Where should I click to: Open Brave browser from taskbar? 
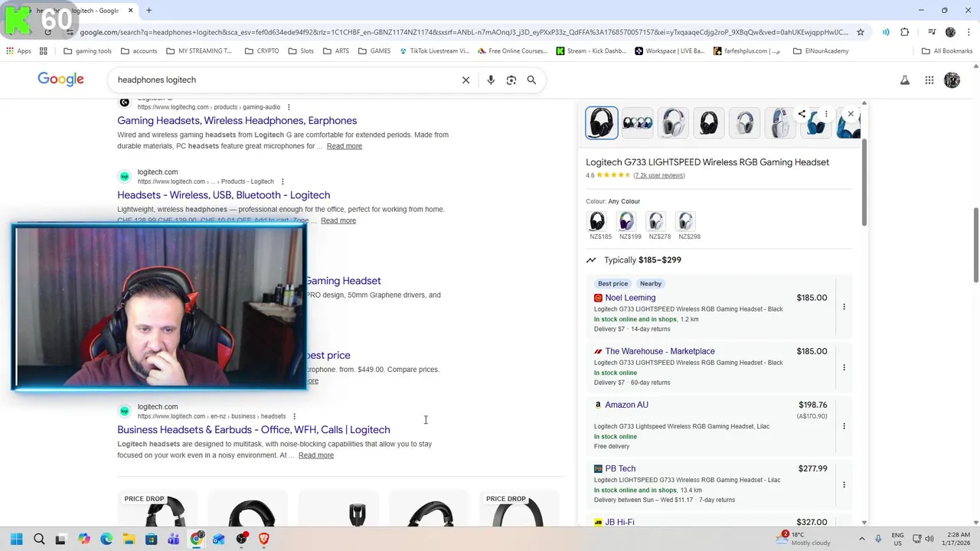click(x=264, y=539)
